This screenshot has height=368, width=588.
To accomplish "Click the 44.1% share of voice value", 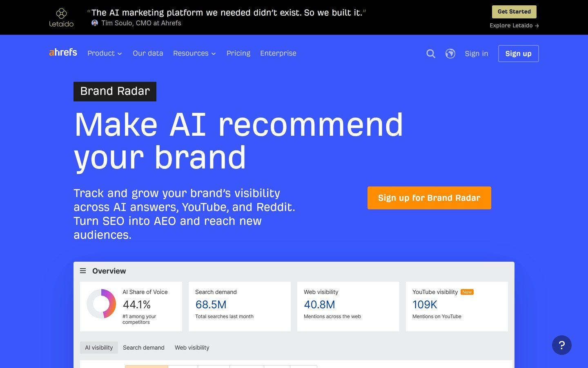I will (137, 305).
